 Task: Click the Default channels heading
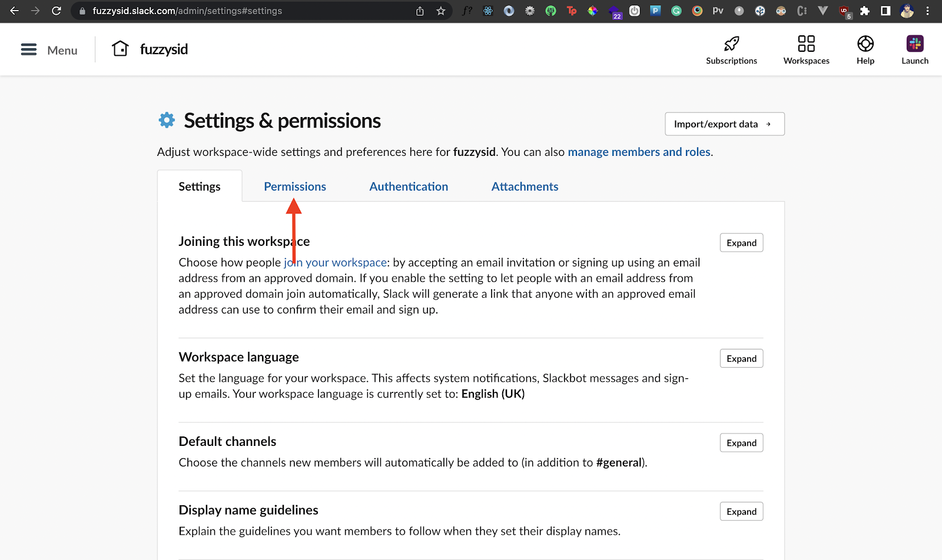click(x=227, y=441)
